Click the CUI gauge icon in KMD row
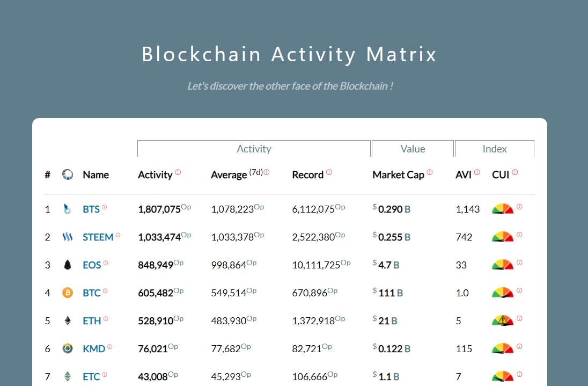Screen dimensions: 588x386 [503, 348]
